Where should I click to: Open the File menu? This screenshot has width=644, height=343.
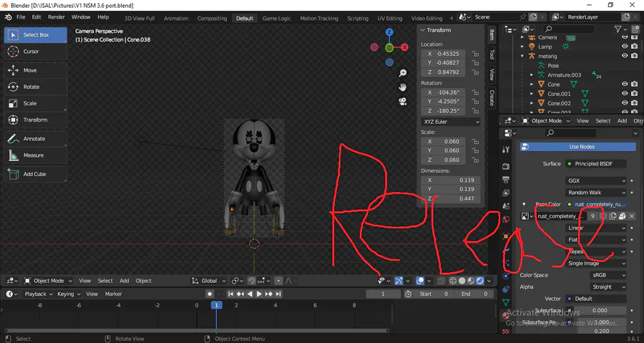[21, 17]
